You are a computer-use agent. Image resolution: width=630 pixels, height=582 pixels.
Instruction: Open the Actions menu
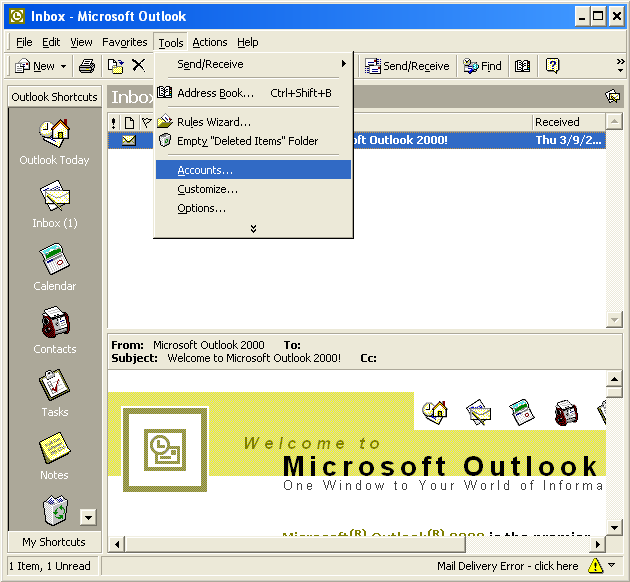click(x=210, y=42)
